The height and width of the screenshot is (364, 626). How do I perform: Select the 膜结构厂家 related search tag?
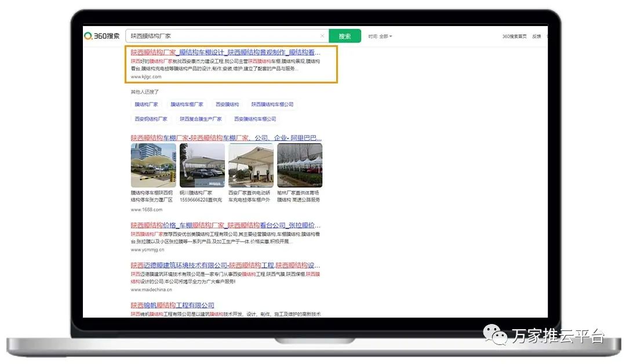coord(147,105)
